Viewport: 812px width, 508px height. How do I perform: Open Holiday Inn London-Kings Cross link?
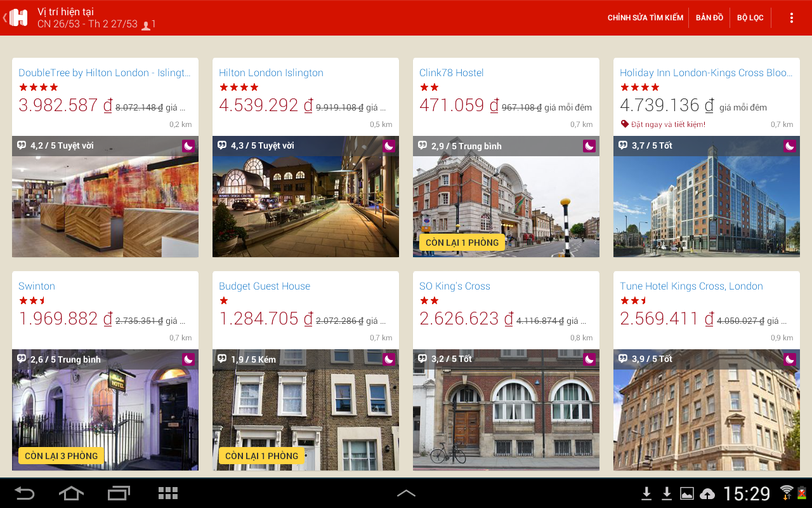coord(706,72)
